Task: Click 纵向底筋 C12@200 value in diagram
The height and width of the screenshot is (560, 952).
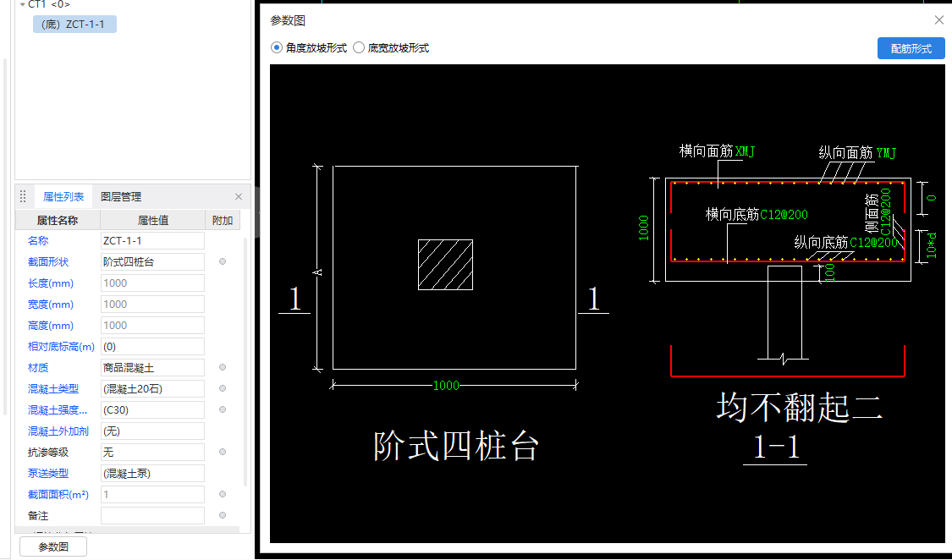Action: pyautogui.click(x=873, y=243)
